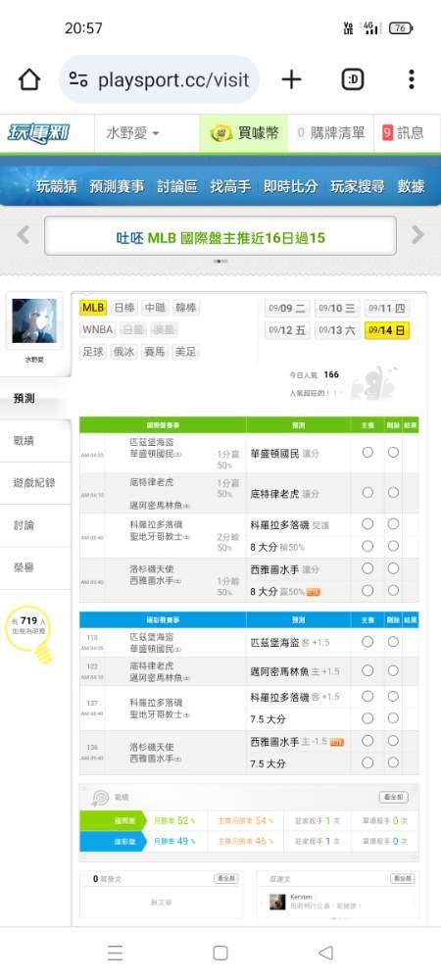441x980 pixels.
Task: Open the tab switcher icon
Action: coord(353,79)
